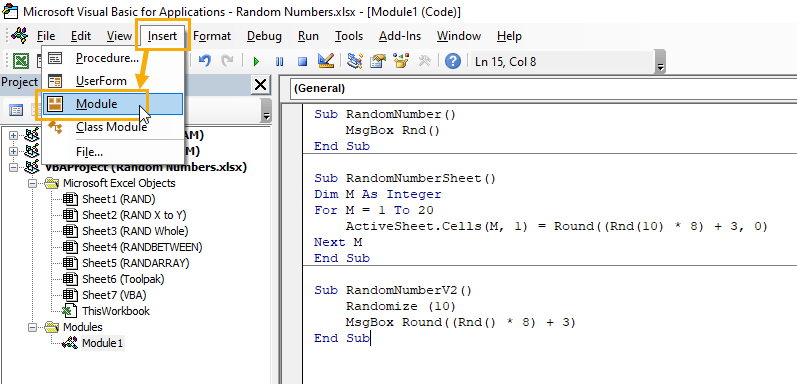Switch to Excel via green Excel icon
The height and width of the screenshot is (384, 797).
[20, 62]
